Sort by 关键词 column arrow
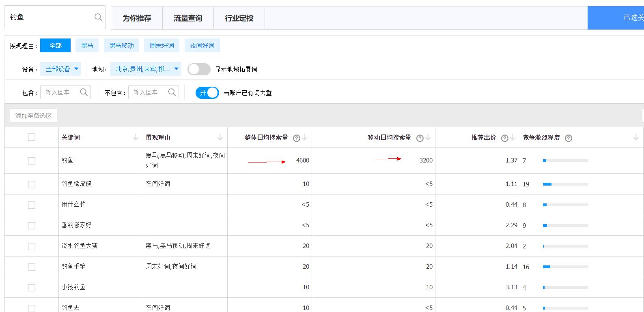The height and width of the screenshot is (312, 644). tap(136, 138)
